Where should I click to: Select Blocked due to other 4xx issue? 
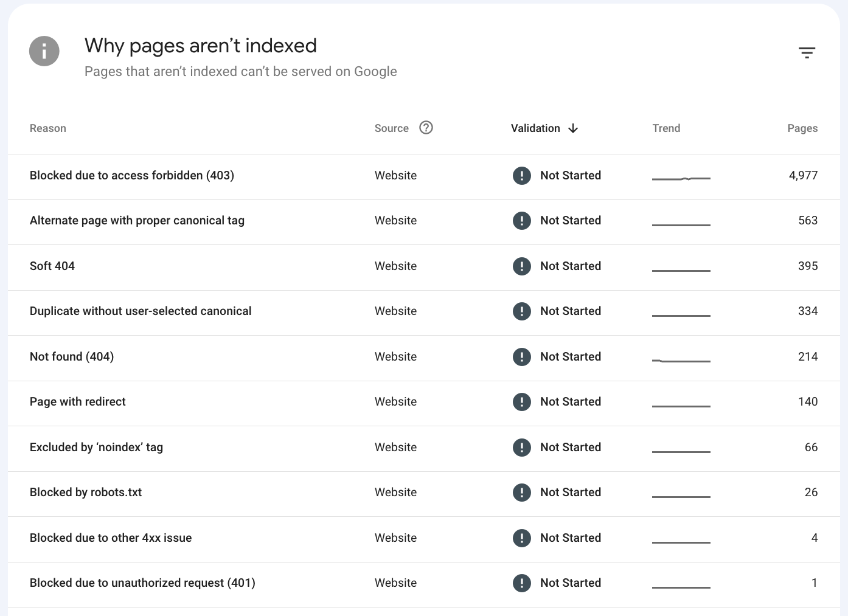pyautogui.click(x=111, y=538)
